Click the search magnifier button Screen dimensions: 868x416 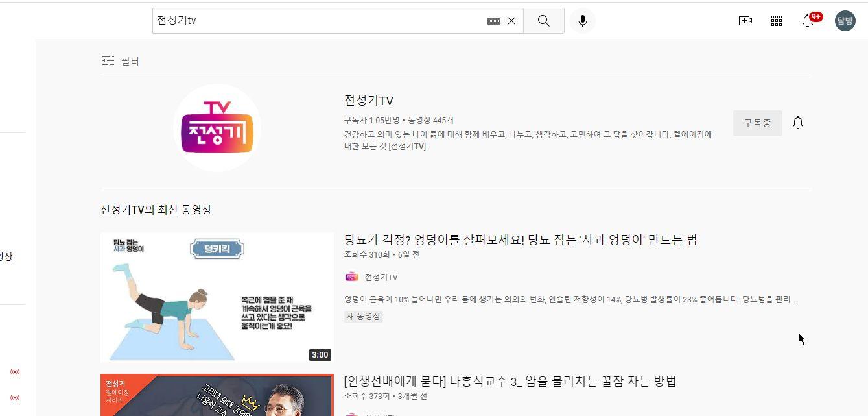(543, 21)
